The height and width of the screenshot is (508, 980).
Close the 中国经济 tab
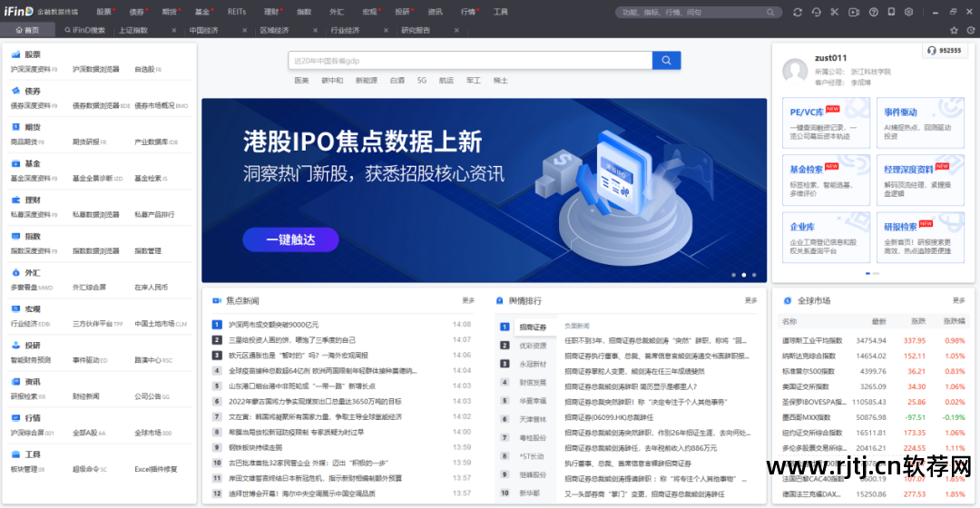[x=244, y=30]
